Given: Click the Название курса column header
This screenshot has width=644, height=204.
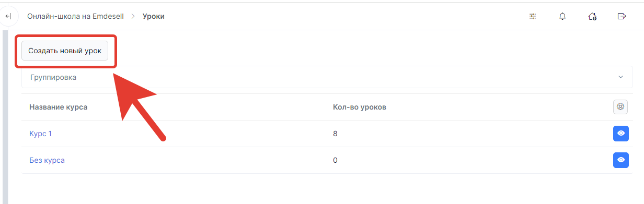Looking at the screenshot, I should coord(58,107).
